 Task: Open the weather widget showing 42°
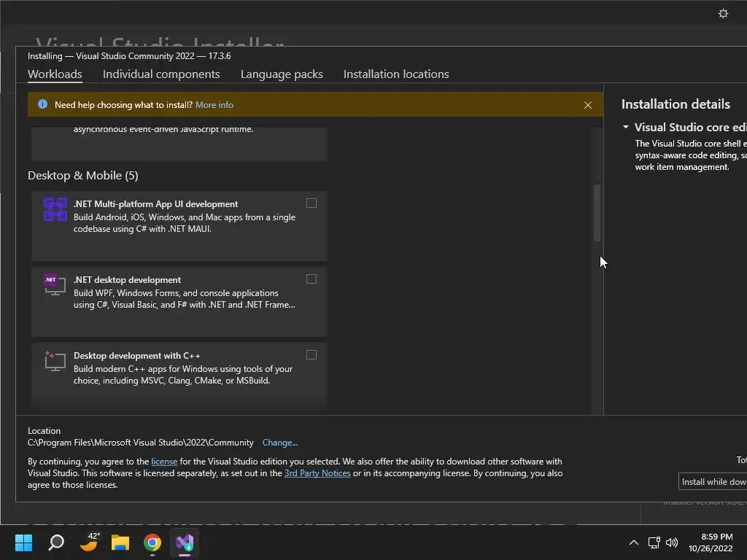(x=89, y=542)
